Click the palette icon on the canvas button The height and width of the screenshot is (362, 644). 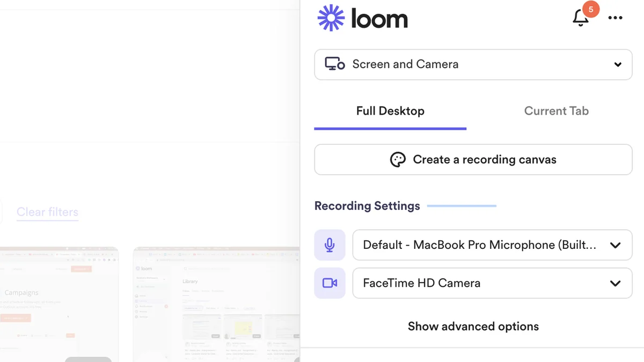[x=398, y=160]
